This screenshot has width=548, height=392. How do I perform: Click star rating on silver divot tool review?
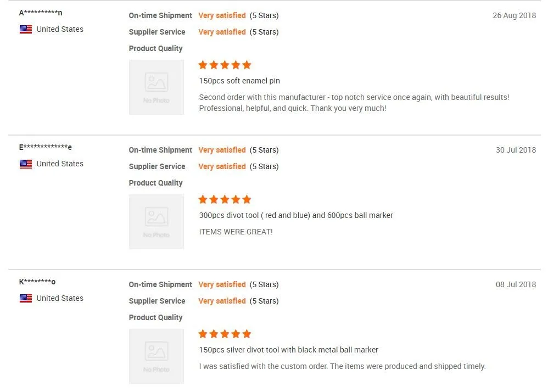pyautogui.click(x=225, y=334)
